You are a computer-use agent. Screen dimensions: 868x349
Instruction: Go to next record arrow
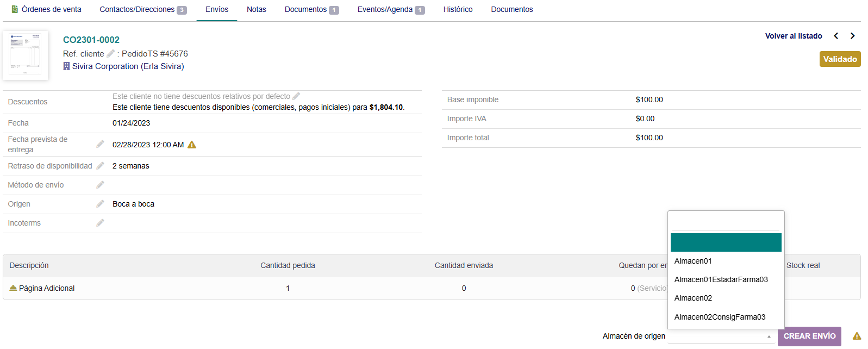click(x=853, y=36)
